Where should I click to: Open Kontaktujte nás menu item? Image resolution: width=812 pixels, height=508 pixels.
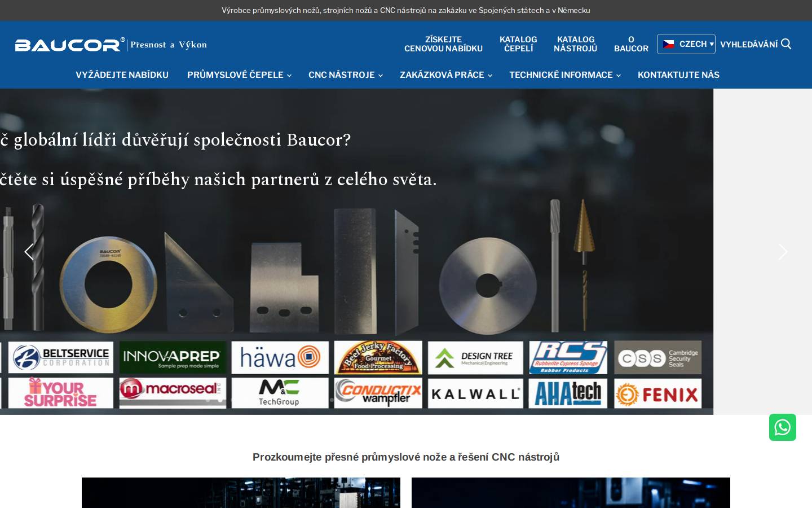[678, 75]
